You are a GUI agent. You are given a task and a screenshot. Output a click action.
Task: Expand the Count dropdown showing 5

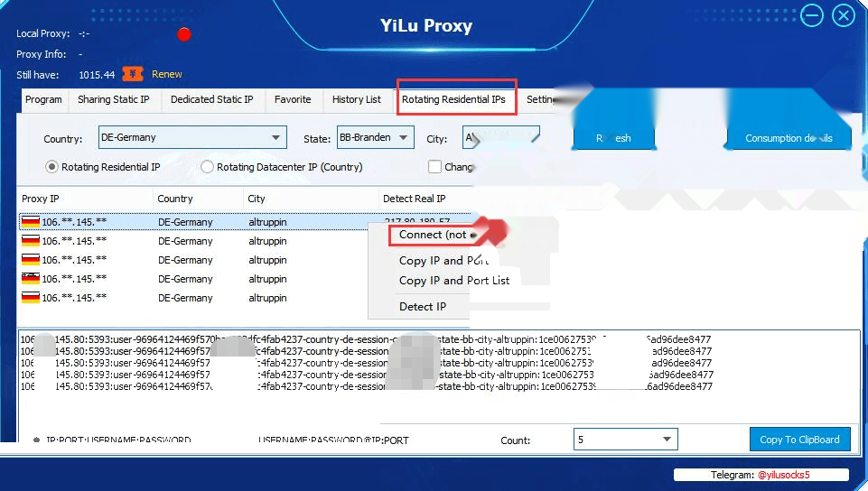pos(626,440)
